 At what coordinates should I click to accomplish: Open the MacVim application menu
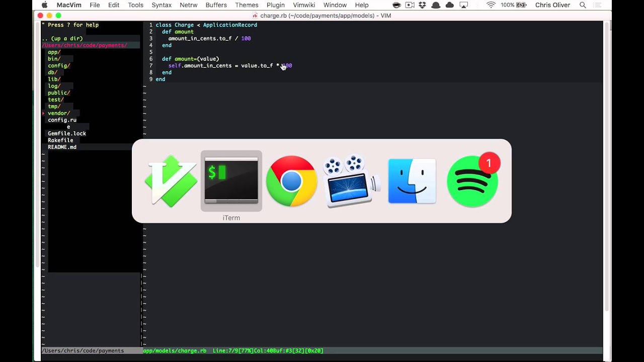coord(69,5)
